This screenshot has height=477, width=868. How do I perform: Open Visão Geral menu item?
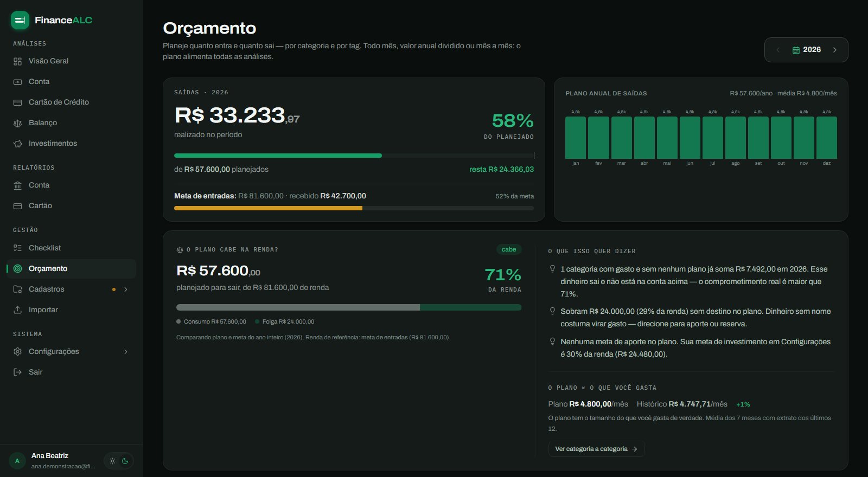click(71, 61)
